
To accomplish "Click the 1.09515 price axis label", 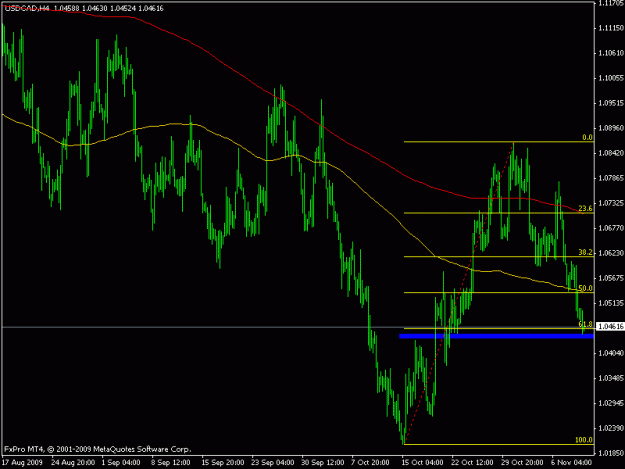I will 611,103.
